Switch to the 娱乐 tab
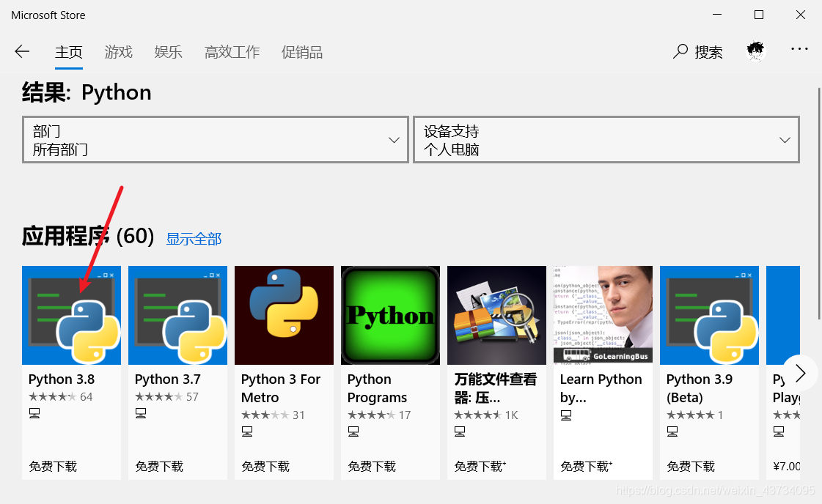The width and height of the screenshot is (822, 504). click(168, 52)
